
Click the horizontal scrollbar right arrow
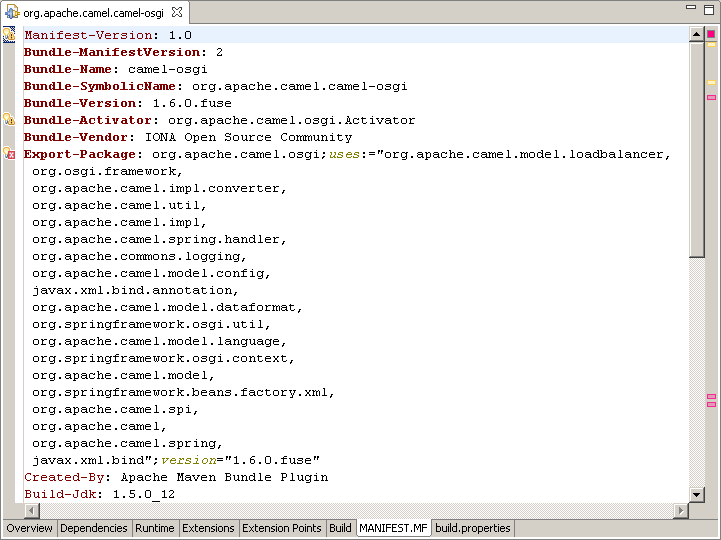click(681, 510)
